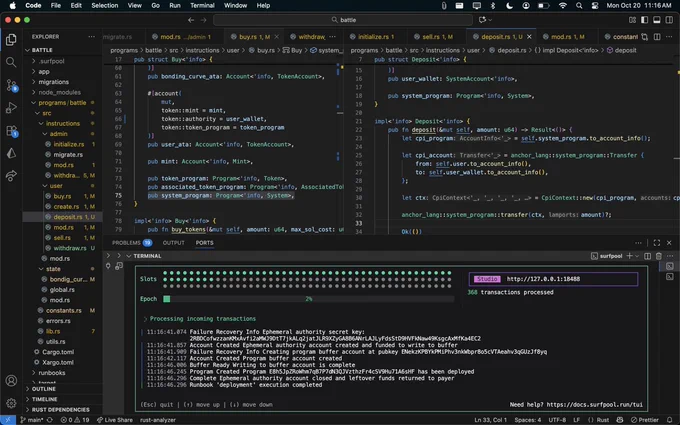Viewport: 680px width, 425px height.
Task: Open the Run and Debug view
Action: point(11,108)
